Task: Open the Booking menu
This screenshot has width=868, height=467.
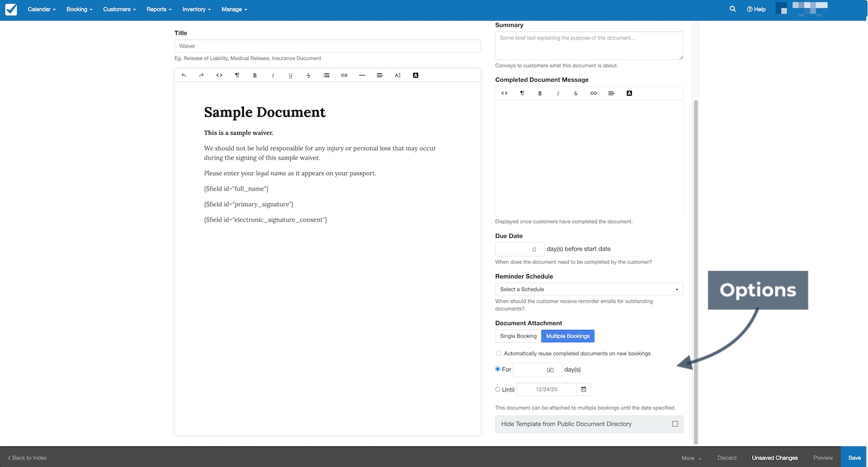Action: 80,9
